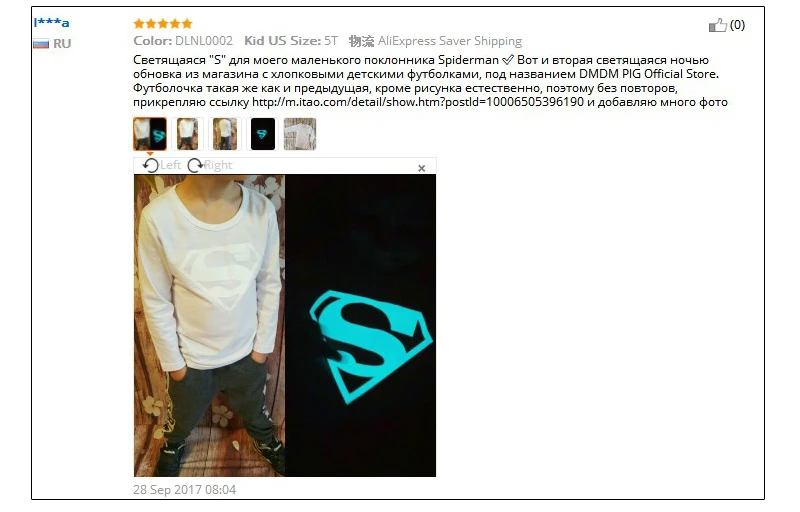Image resolution: width=800 pixels, height=512 pixels.
Task: Open the third review photo thumbnail
Action: 225,134
